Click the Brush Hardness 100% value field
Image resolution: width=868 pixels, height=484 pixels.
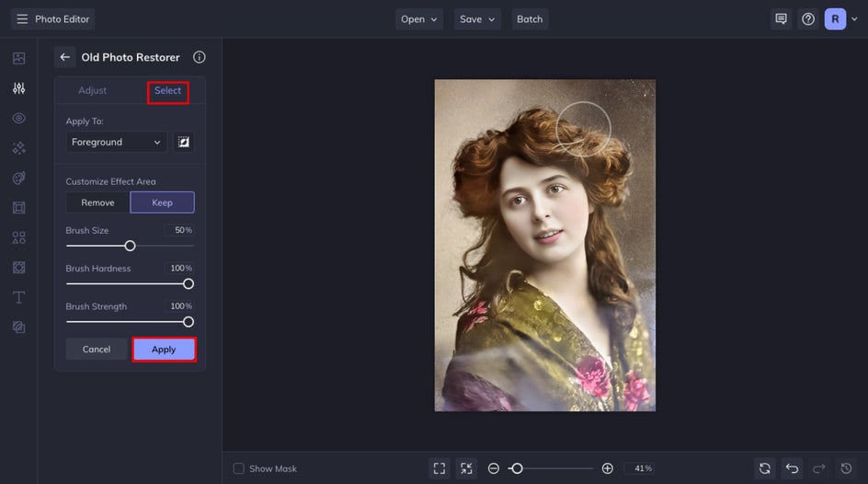[179, 268]
